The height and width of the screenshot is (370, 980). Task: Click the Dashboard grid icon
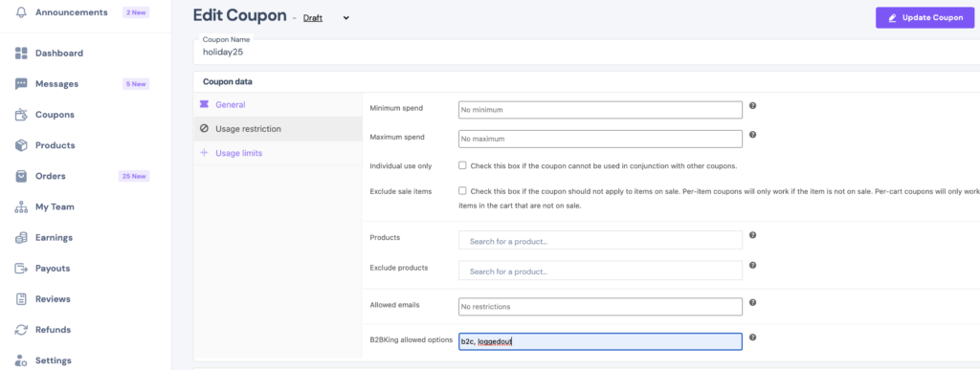pos(21,53)
